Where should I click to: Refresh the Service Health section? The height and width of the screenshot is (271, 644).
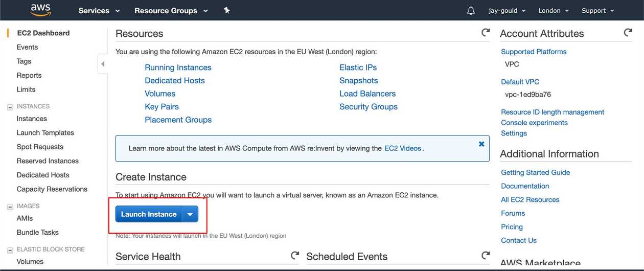coord(295,255)
